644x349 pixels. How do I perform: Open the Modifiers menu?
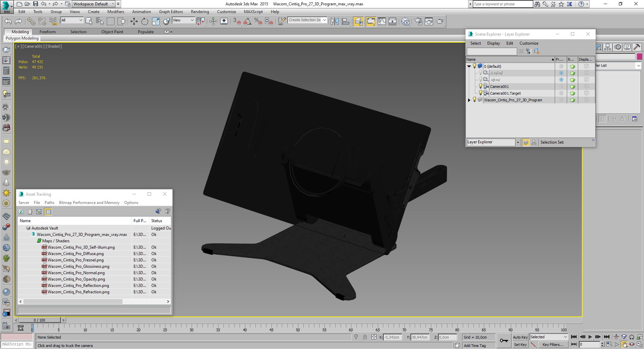(116, 11)
